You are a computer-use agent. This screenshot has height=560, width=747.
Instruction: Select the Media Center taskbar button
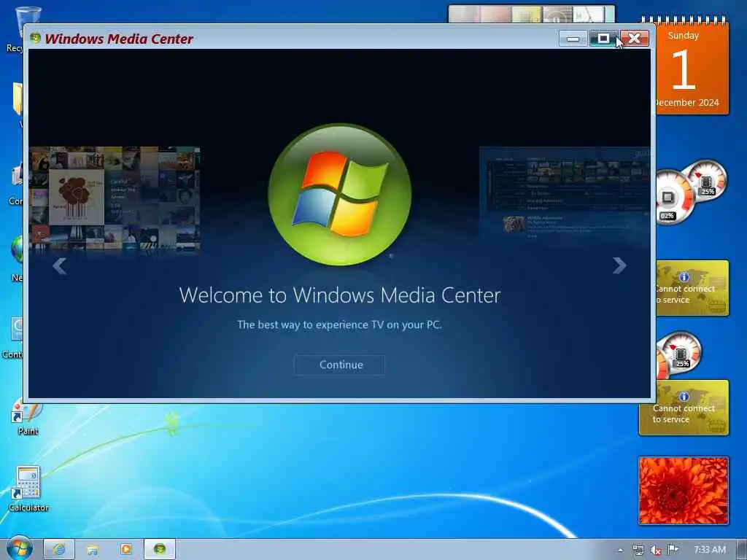pos(160,549)
